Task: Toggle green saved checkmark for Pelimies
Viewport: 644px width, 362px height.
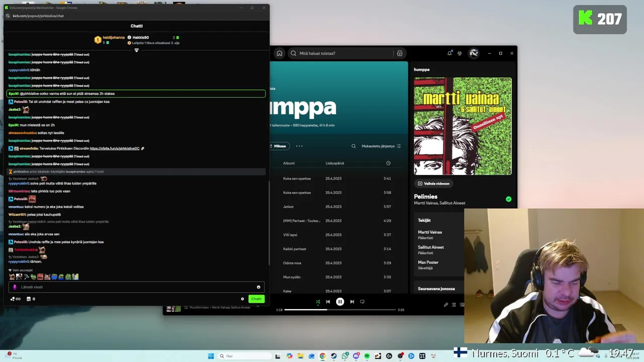Action: (509, 199)
